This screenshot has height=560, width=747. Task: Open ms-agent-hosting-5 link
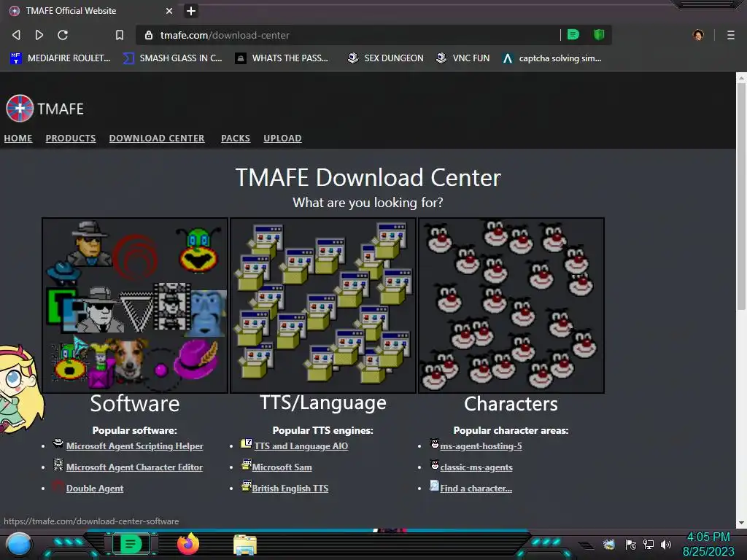481,446
